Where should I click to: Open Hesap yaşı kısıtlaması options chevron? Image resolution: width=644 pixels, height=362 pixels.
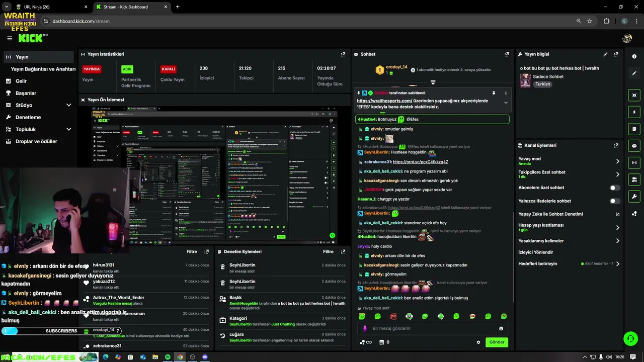click(x=618, y=228)
